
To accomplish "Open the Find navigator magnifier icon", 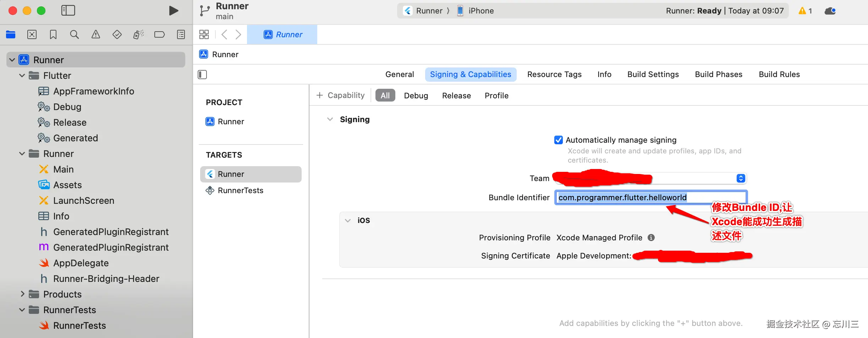I will click(75, 34).
